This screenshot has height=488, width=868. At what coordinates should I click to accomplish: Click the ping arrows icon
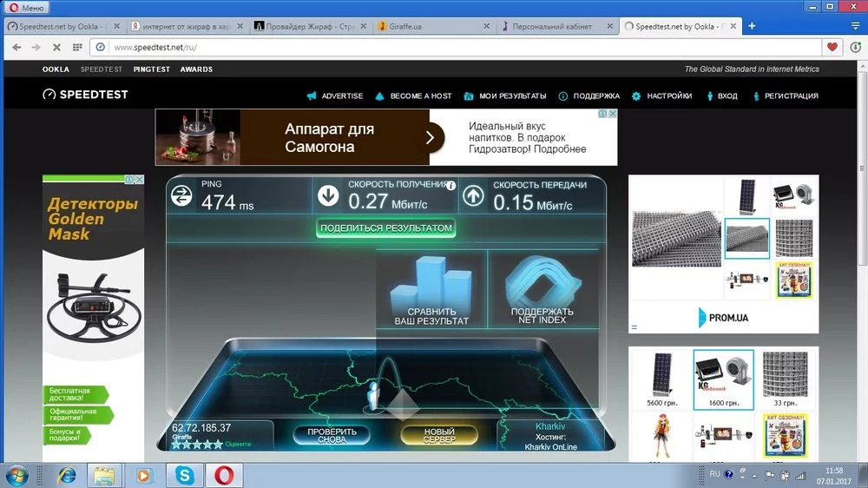coord(181,195)
